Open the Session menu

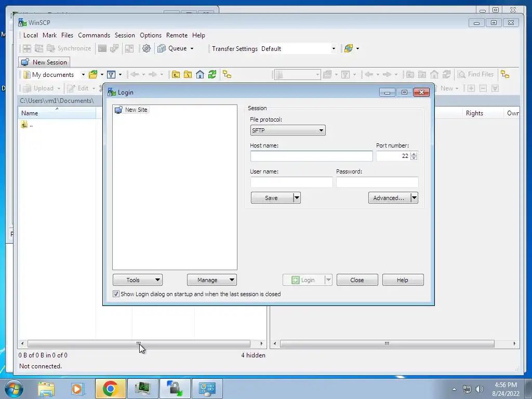[x=125, y=35]
